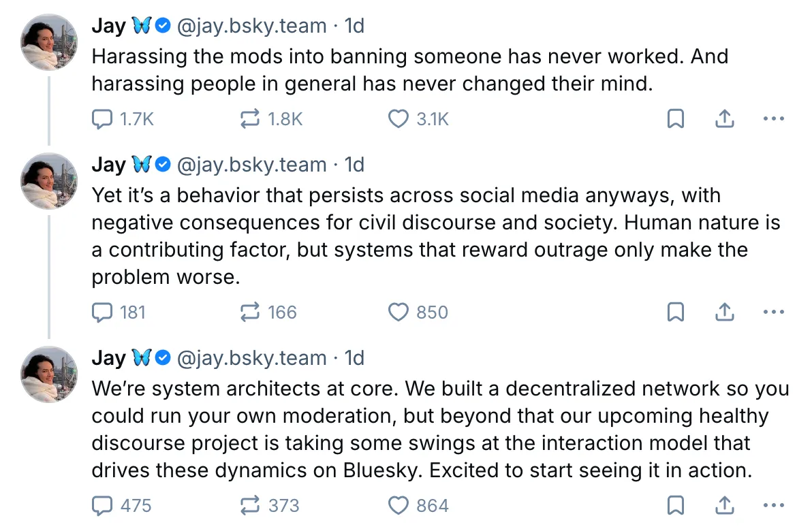Open more options on second post
Viewport: 812px width, 531px height.
[774, 312]
